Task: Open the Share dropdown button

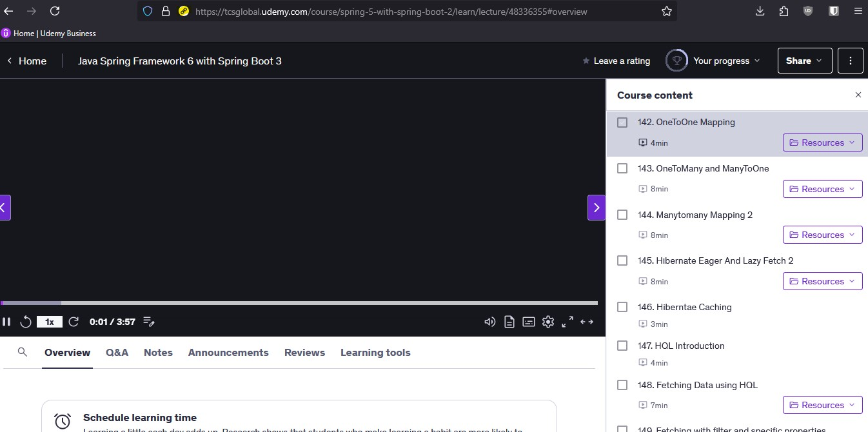Action: (805, 61)
